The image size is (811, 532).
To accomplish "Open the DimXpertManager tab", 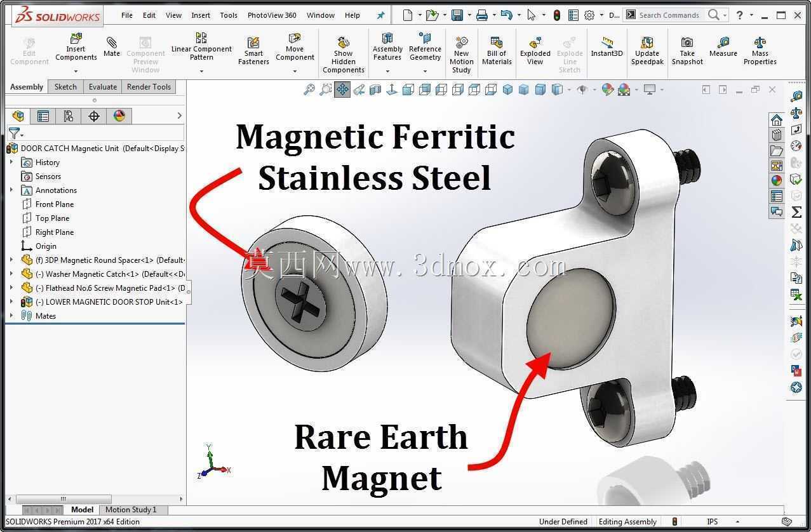I will [94, 116].
